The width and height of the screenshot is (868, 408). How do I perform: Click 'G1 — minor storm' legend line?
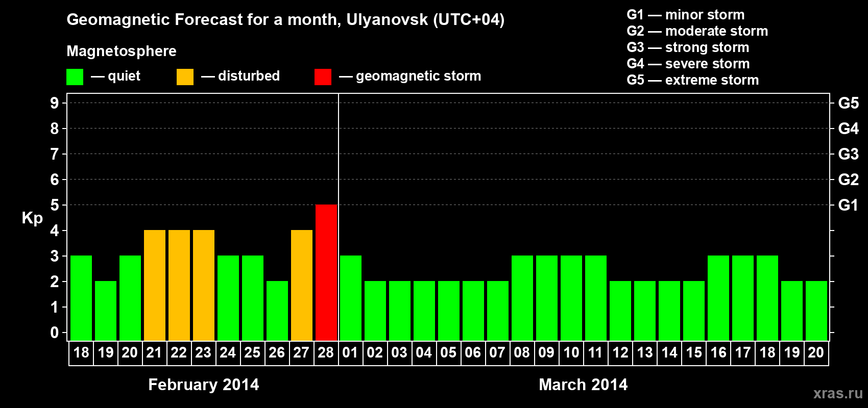tap(686, 15)
